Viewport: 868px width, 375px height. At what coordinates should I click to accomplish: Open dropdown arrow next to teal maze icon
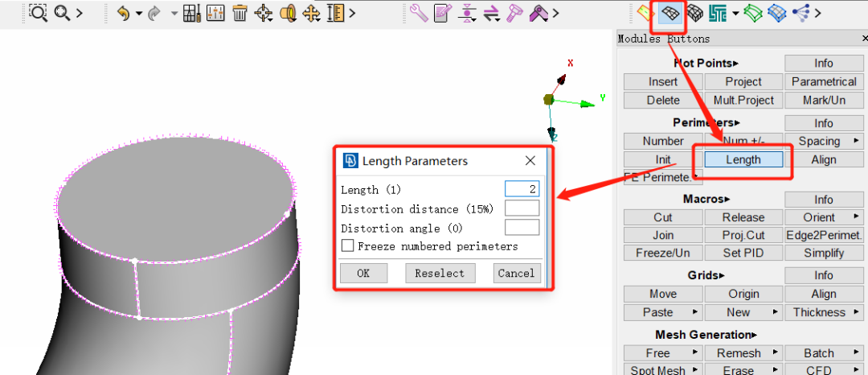735,13
